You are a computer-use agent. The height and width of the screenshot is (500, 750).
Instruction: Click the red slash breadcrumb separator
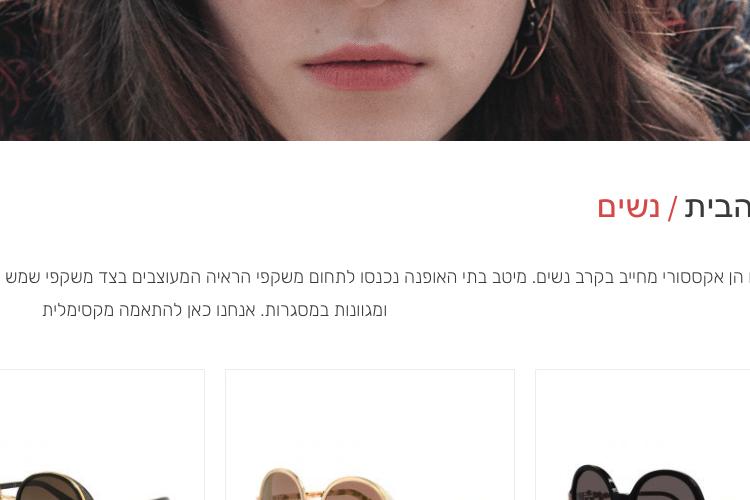click(x=672, y=209)
